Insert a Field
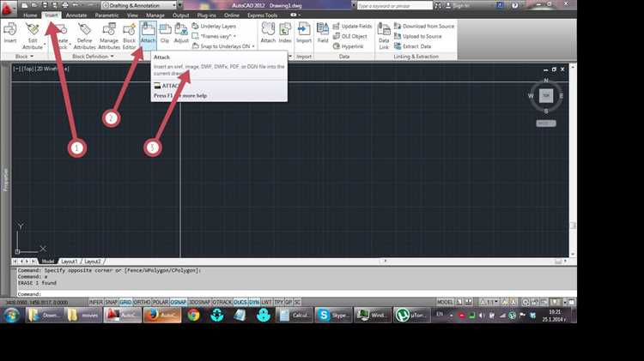 323,33
